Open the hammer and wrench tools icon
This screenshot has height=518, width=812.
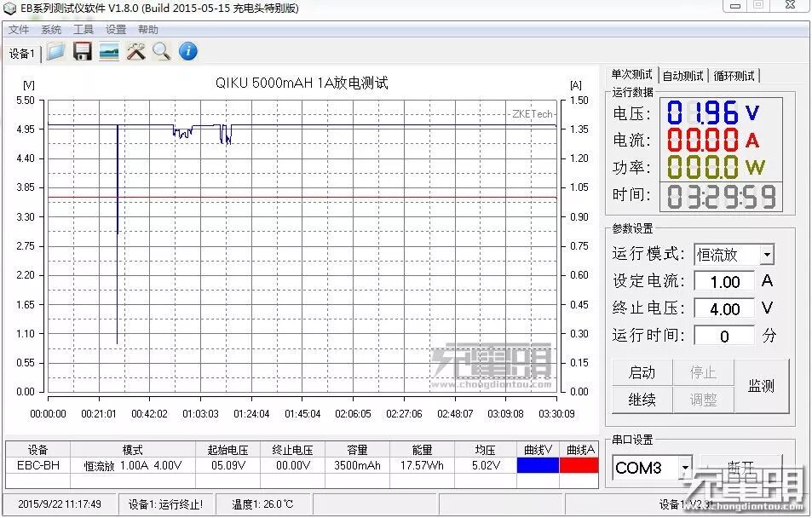pos(135,51)
